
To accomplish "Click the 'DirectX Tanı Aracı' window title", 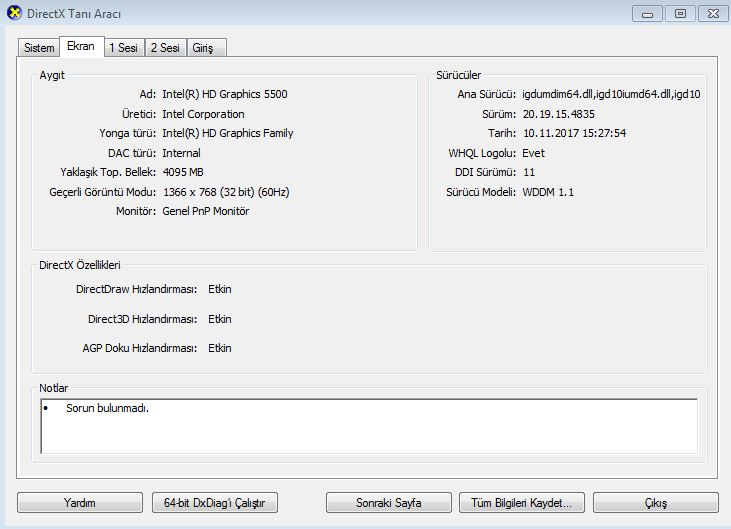I will pos(74,14).
